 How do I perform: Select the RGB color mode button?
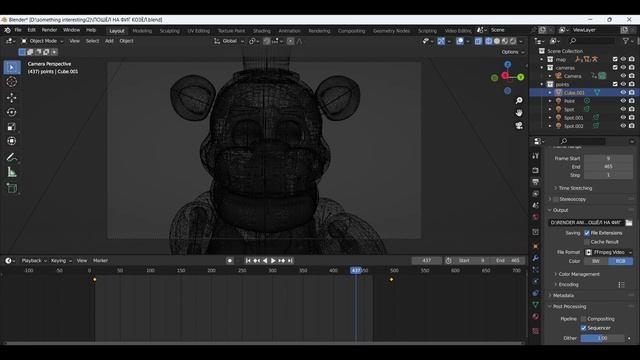tap(620, 261)
